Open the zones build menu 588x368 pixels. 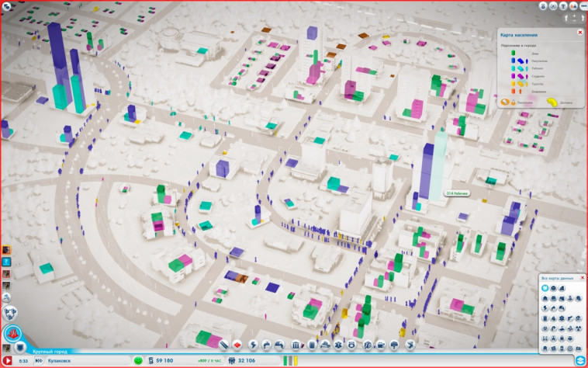tap(237, 345)
